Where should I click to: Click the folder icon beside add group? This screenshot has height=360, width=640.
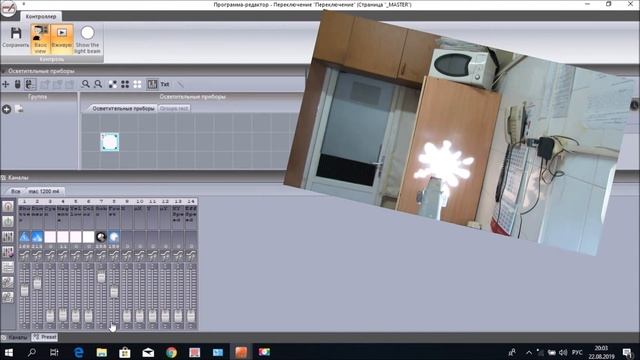[x=19, y=109]
